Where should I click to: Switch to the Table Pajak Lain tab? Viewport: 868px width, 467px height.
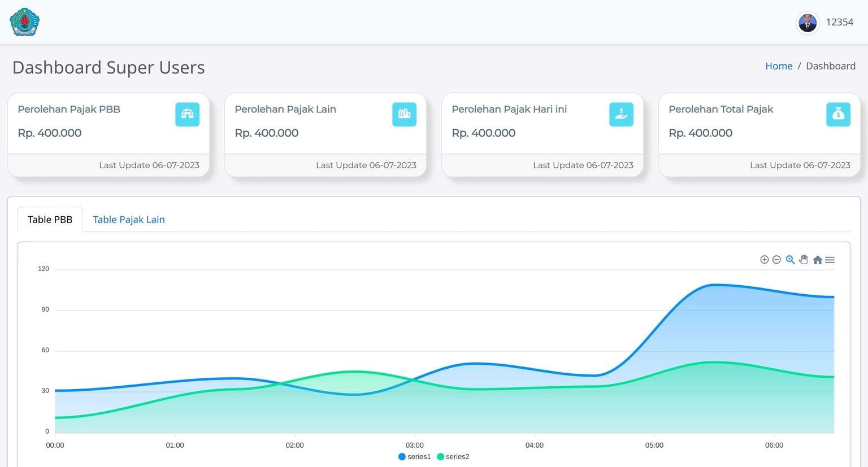point(129,220)
